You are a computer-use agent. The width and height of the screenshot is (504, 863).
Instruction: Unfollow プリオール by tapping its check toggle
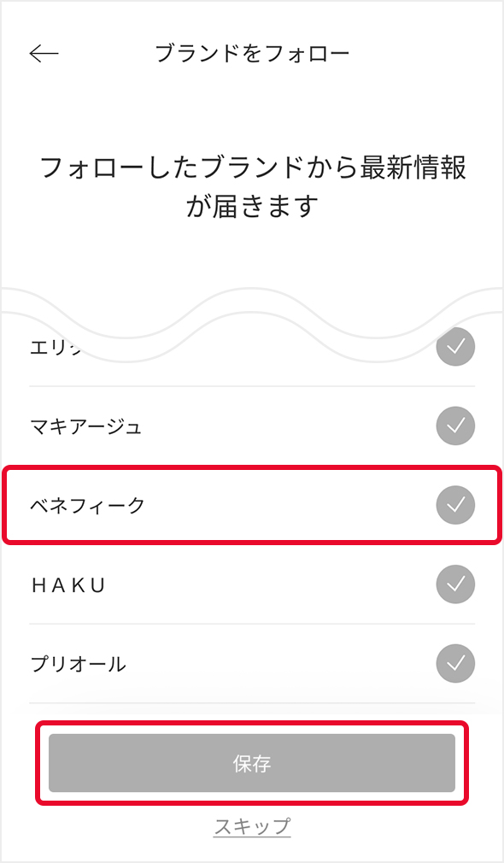coord(455,664)
